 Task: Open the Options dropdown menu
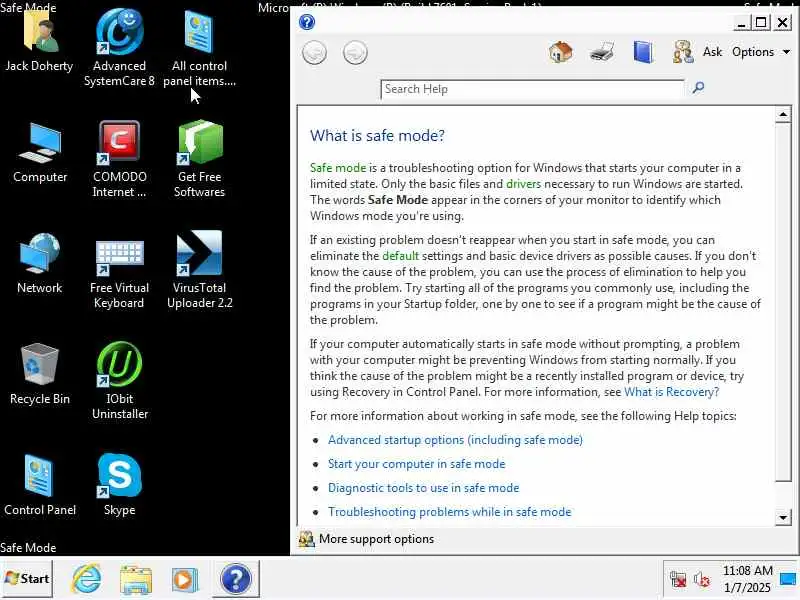[x=761, y=52]
